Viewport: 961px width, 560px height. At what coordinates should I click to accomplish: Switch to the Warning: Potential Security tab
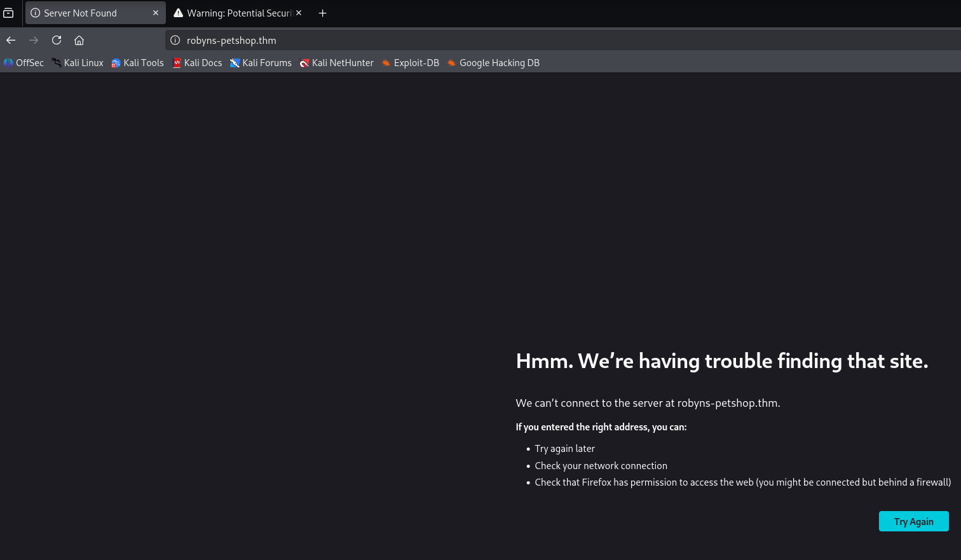point(235,13)
